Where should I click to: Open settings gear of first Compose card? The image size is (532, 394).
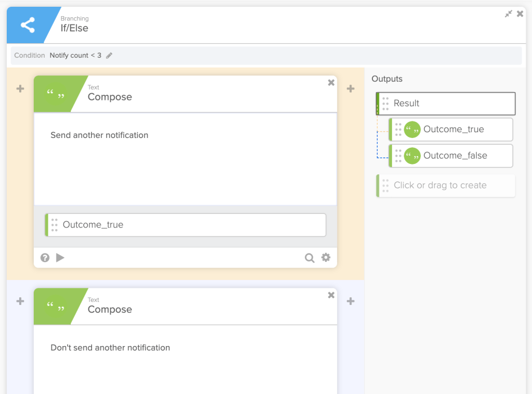tap(326, 258)
